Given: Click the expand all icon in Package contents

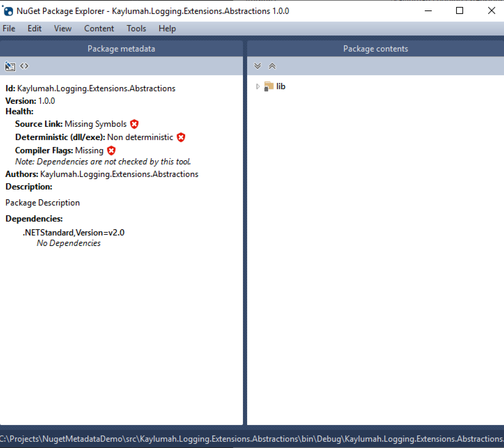Looking at the screenshot, I should pos(257,66).
